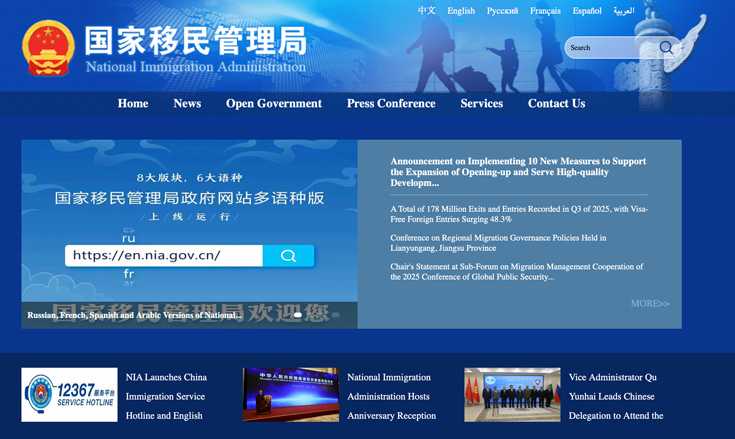The image size is (735, 439).
Task: Go to the Home menu item
Action: pos(133,104)
